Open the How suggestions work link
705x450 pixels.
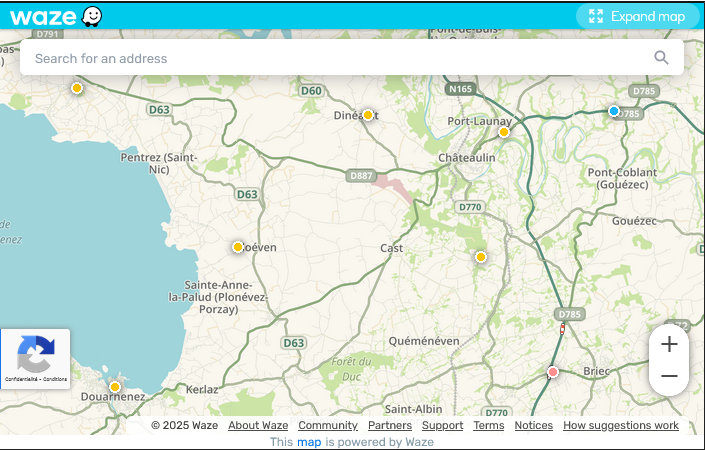coord(620,425)
